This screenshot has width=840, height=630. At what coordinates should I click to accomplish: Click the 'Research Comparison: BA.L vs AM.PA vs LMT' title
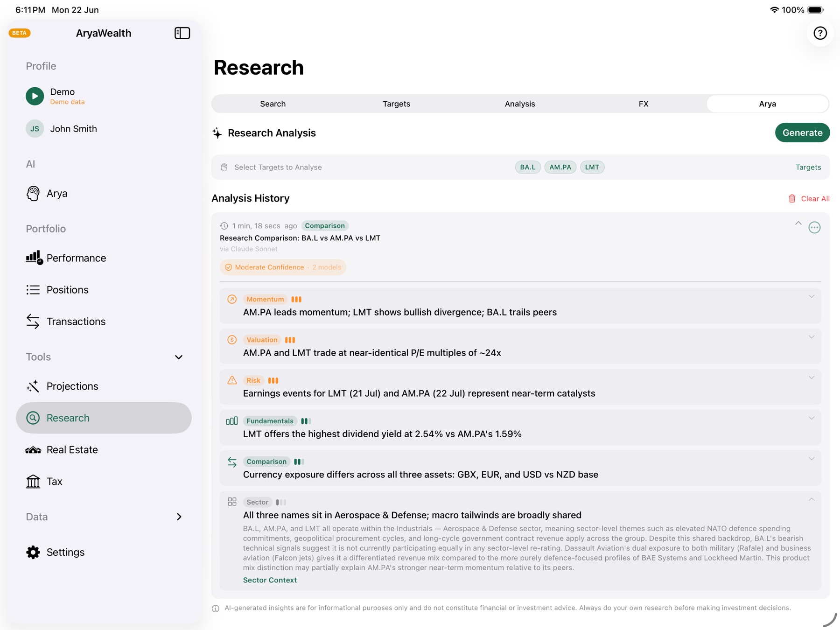pyautogui.click(x=300, y=238)
